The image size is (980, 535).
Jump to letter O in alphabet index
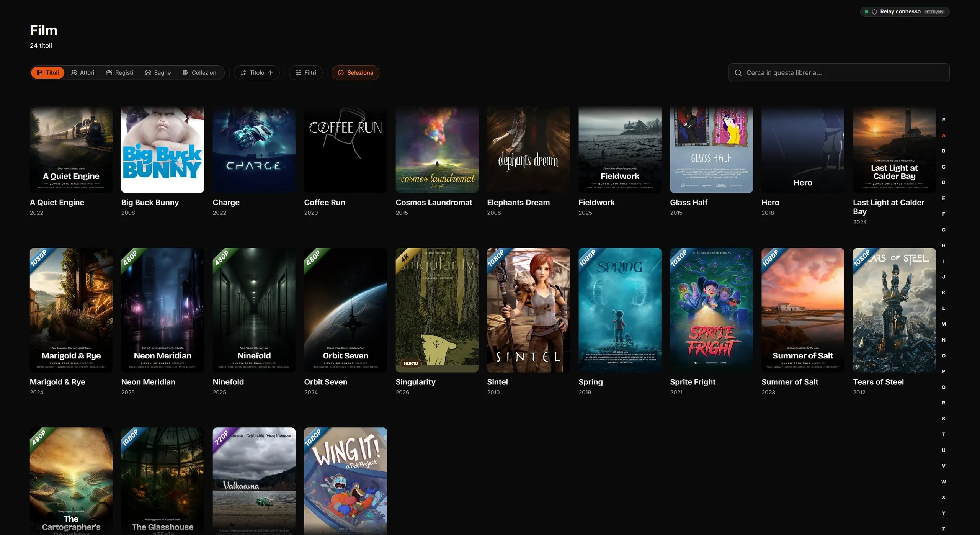[944, 356]
